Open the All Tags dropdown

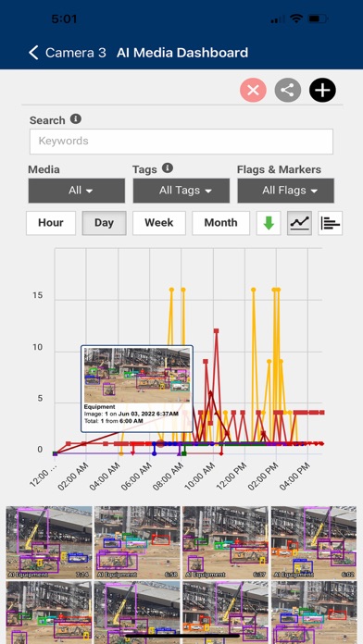(x=181, y=191)
